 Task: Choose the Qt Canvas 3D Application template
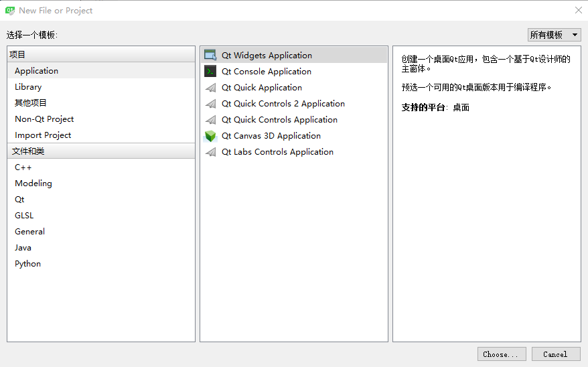tap(294, 136)
